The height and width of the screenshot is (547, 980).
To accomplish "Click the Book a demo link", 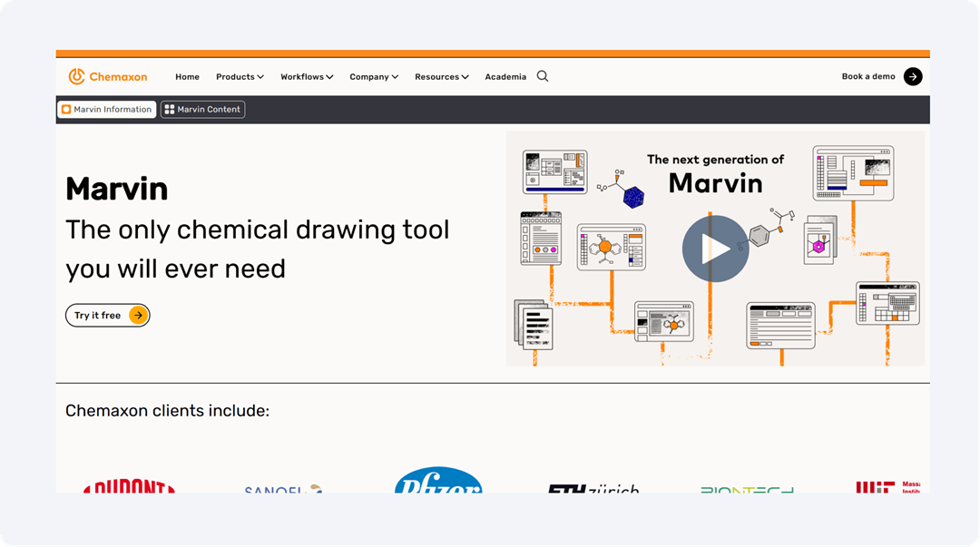I will (868, 76).
